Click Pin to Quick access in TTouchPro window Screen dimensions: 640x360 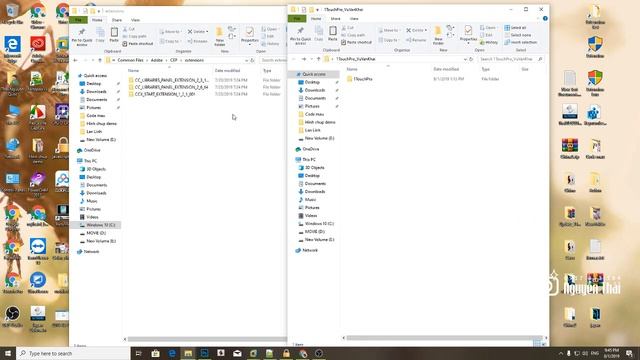(x=300, y=35)
